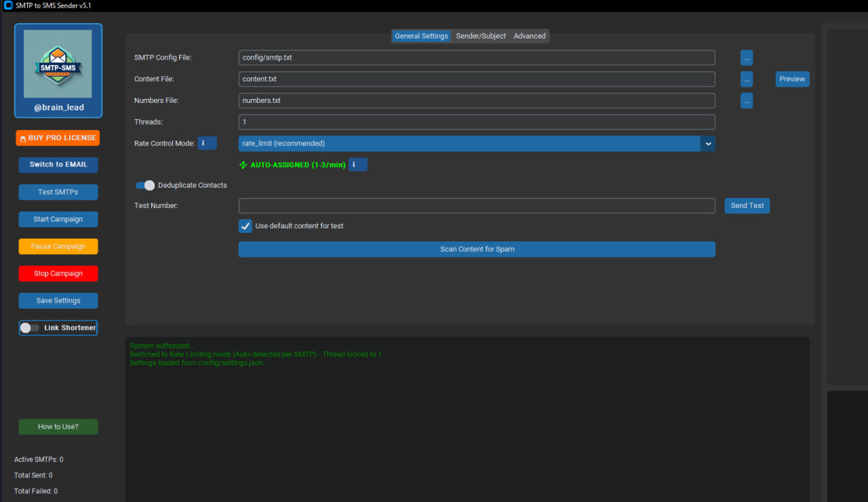Open the rate_limit (recommended) combo box

coord(477,144)
